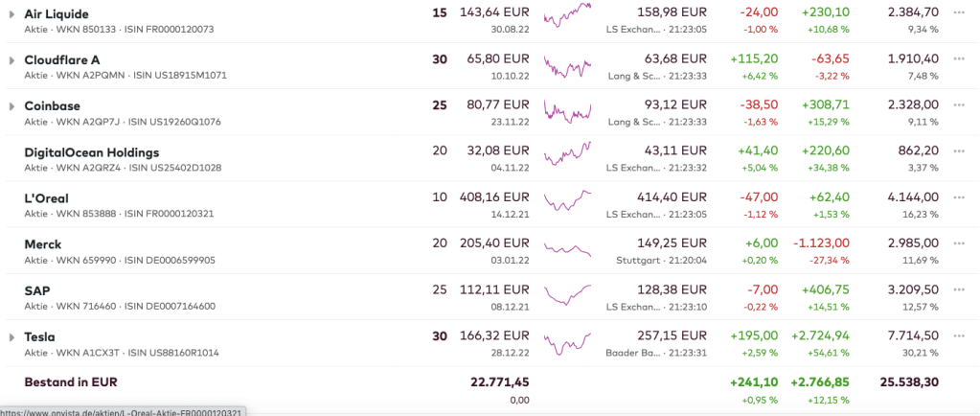Expand the Cloudflare A position row
Viewport: 980px width, 416px height.
(11, 60)
